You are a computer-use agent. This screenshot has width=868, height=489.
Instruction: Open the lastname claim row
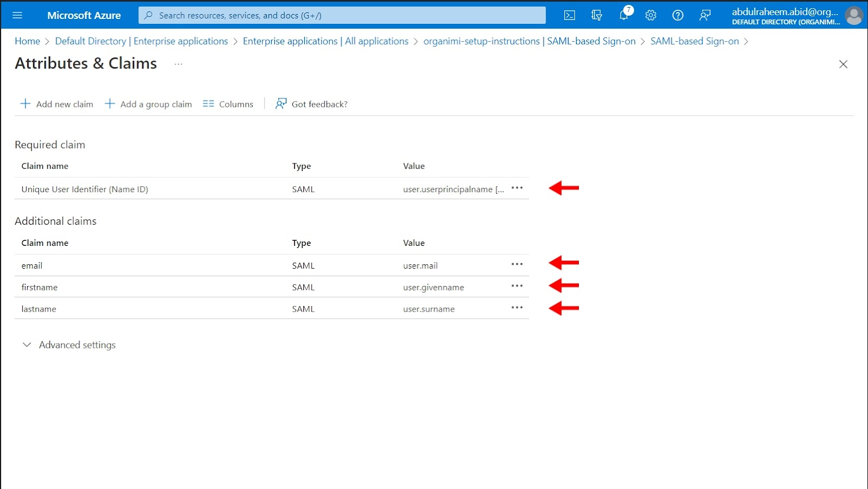[x=272, y=309]
